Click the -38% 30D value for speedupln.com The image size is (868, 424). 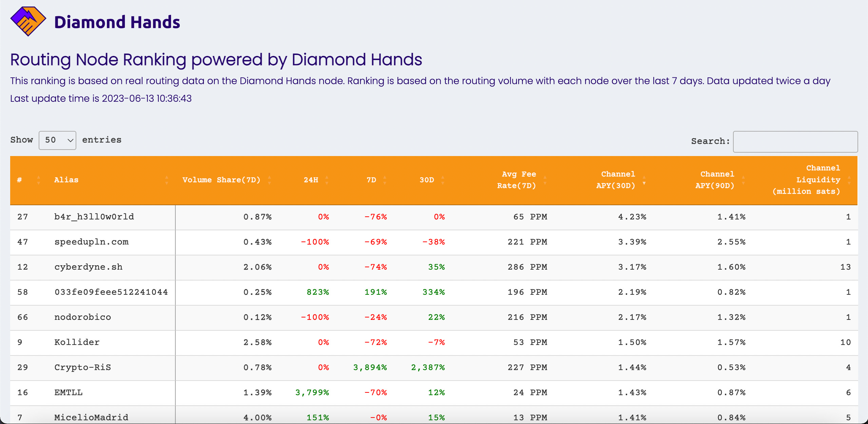point(433,242)
